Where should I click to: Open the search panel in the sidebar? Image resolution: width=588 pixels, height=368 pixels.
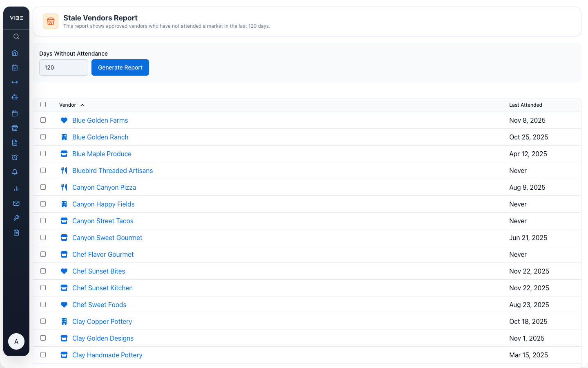click(16, 36)
